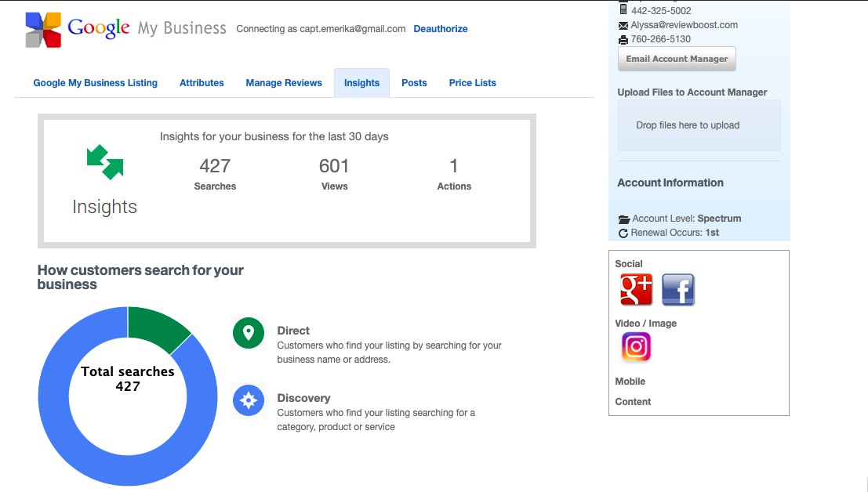
Task: Click the last 30 days insights caption
Action: (x=274, y=136)
